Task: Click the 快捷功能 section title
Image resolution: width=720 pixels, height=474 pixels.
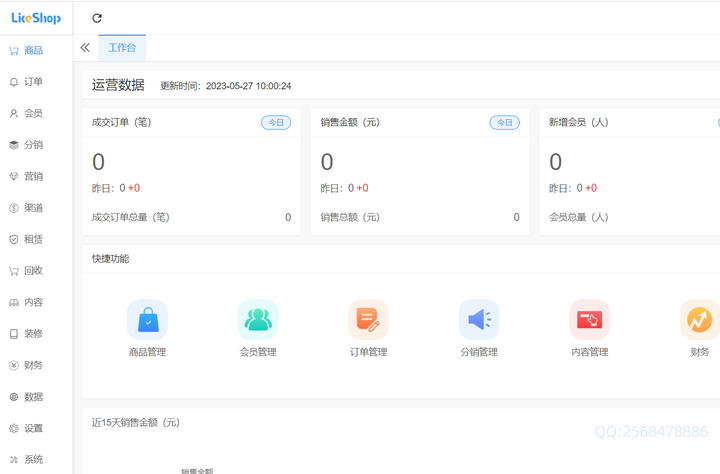Action: pyautogui.click(x=110, y=259)
